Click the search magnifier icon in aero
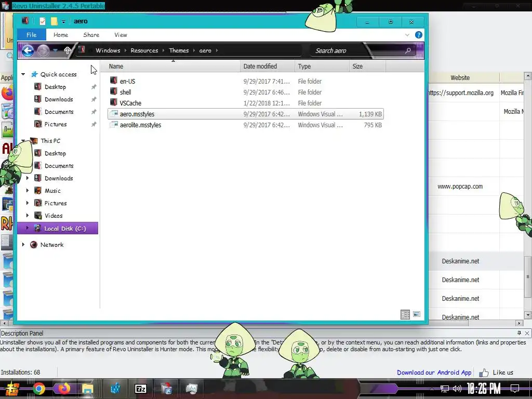Image resolution: width=532 pixels, height=399 pixels. tap(408, 50)
